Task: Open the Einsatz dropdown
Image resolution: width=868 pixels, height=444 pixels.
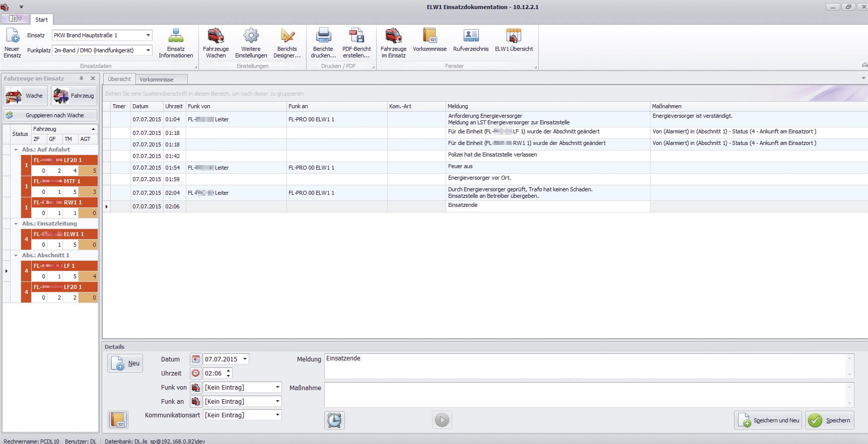Action: tap(148, 35)
